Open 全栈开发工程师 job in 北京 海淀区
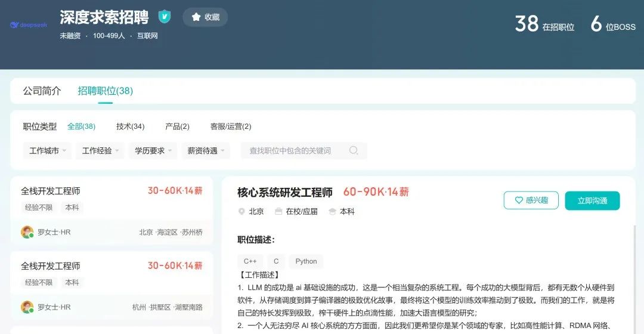This screenshot has width=644, height=334. pyautogui.click(x=112, y=211)
